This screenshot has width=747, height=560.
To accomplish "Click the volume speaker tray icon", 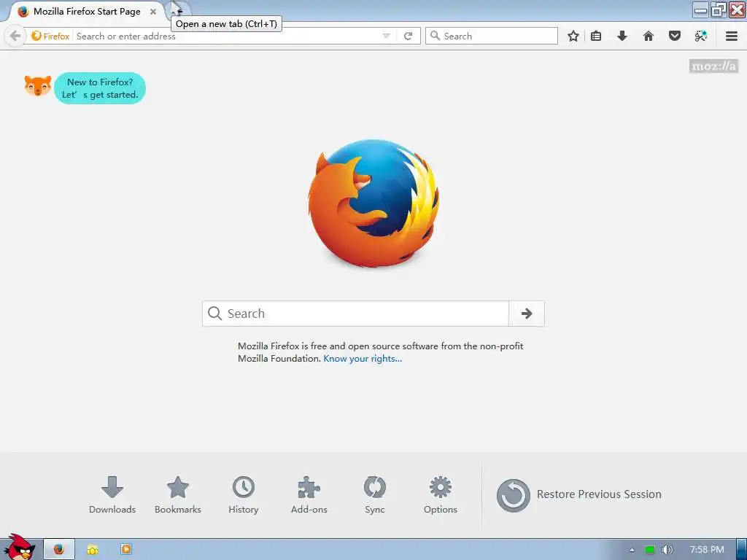I will [667, 550].
